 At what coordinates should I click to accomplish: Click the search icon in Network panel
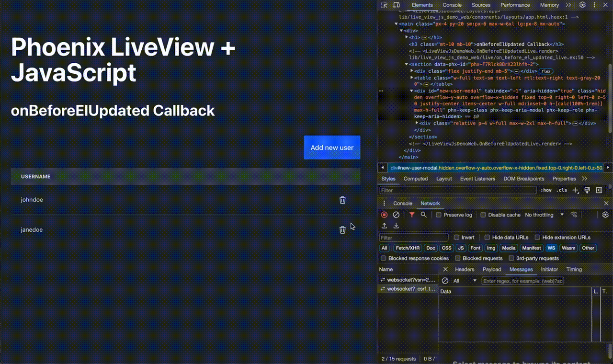point(423,215)
